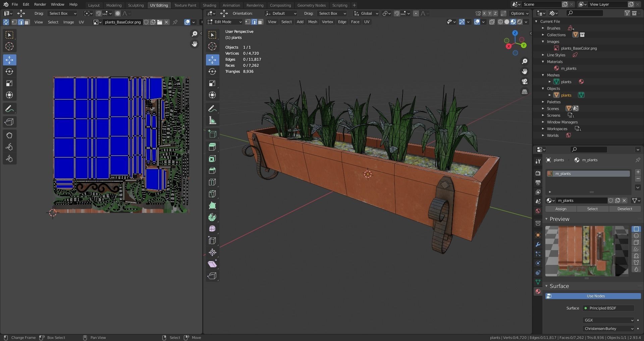Select the Measure tool in 3D viewport
644x341 pixels.
(212, 120)
